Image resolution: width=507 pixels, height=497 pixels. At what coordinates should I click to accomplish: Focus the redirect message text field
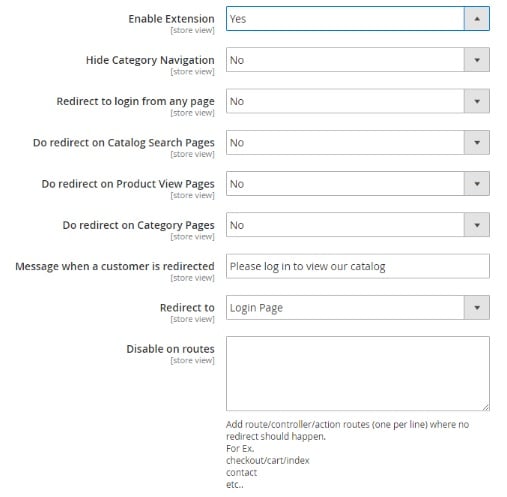click(358, 266)
